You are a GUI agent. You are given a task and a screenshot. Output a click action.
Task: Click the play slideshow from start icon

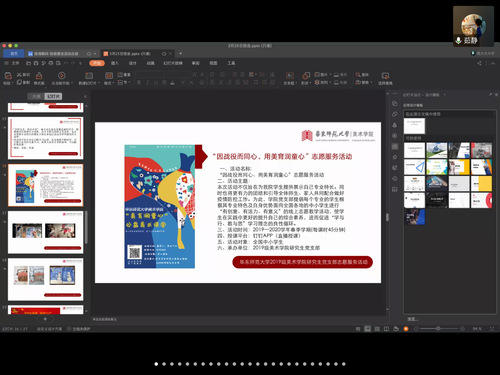(61, 76)
